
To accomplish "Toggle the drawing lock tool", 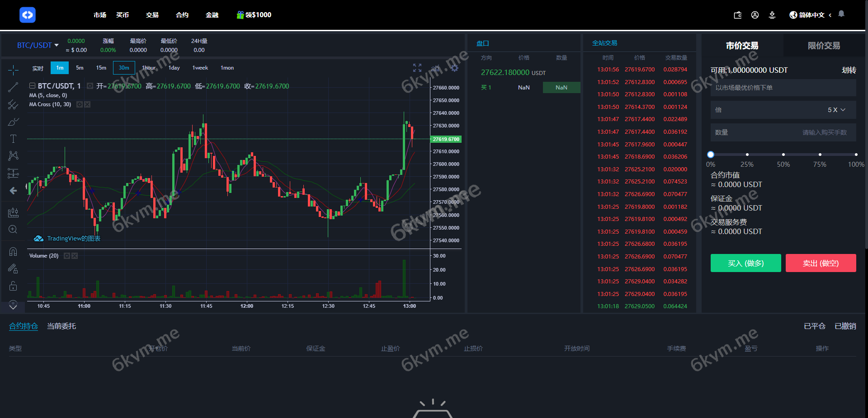I will [13, 286].
